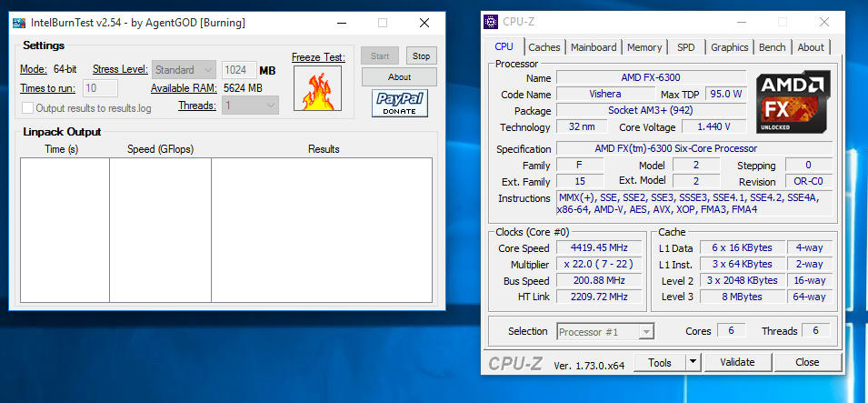Click the Ver. 1.73.0.x64 version text

(589, 366)
